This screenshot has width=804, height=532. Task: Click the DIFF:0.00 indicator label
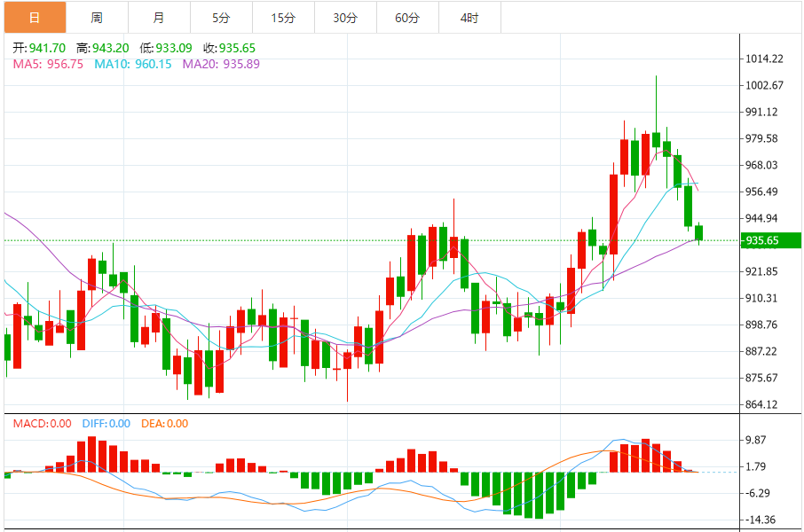point(106,424)
